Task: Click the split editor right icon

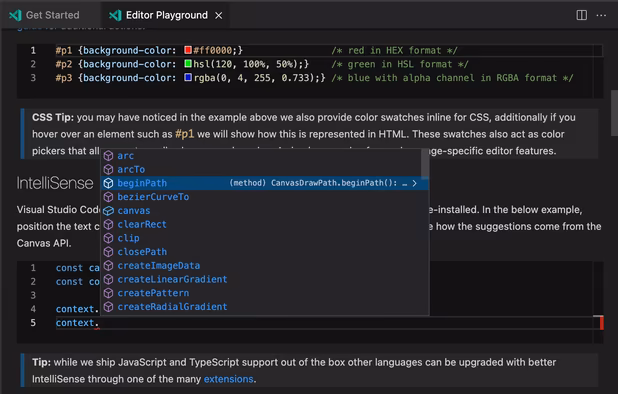Action: pos(581,15)
